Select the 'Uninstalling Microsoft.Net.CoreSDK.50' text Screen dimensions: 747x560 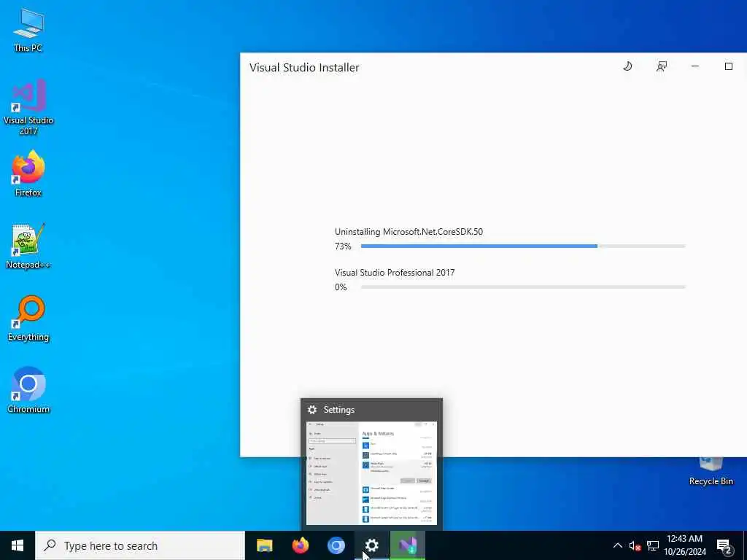(409, 232)
